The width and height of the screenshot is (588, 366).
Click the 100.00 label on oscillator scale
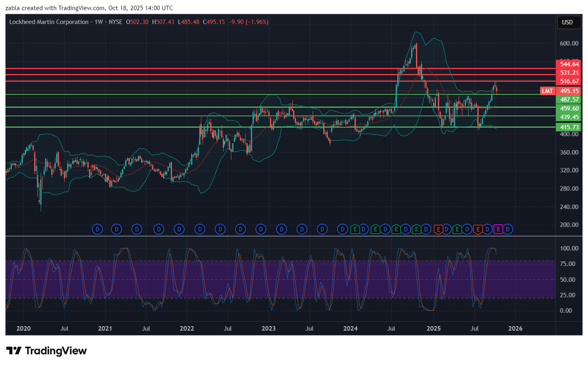pos(569,248)
